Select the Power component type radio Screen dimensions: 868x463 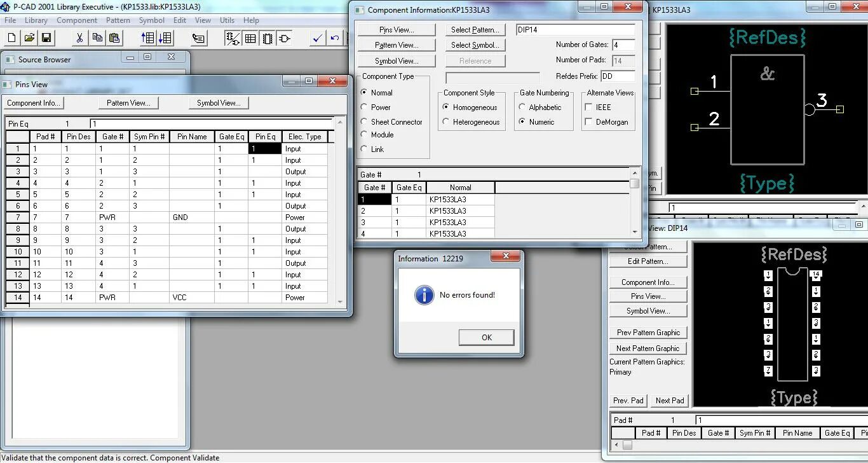point(364,107)
